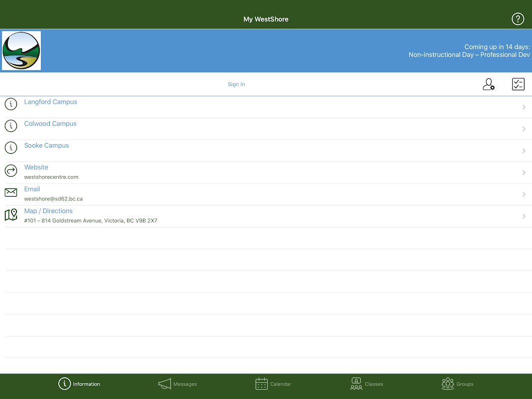Viewport: 532px width, 399px height.
Task: Click info icon beside Langford Campus
Action: coord(11,104)
